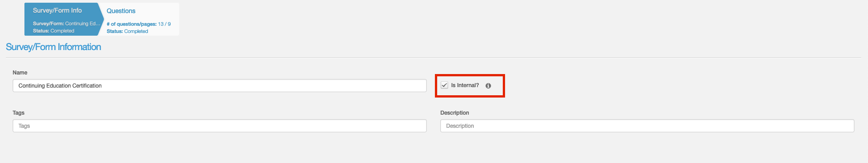The width and height of the screenshot is (868, 163).
Task: Click the 'Tags' field label
Action: [x=19, y=113]
